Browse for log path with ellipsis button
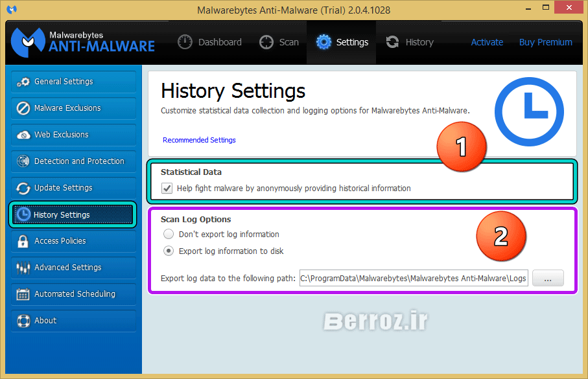The image size is (588, 379). 548,279
